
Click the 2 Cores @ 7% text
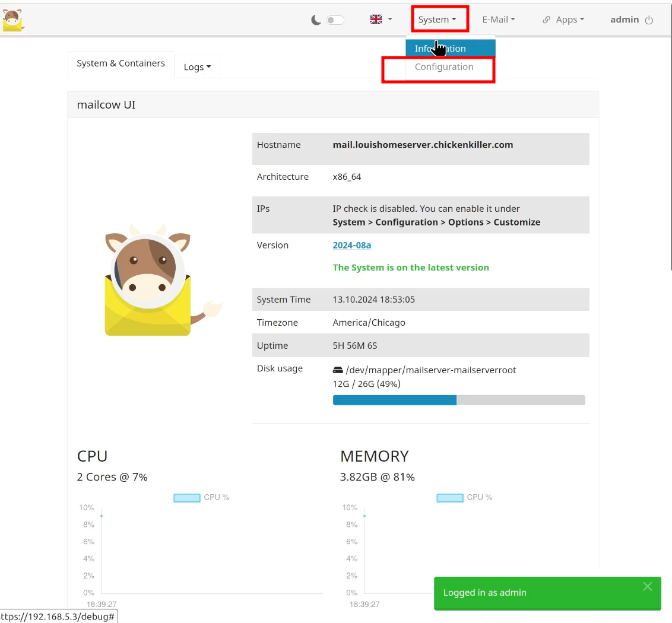(x=112, y=477)
